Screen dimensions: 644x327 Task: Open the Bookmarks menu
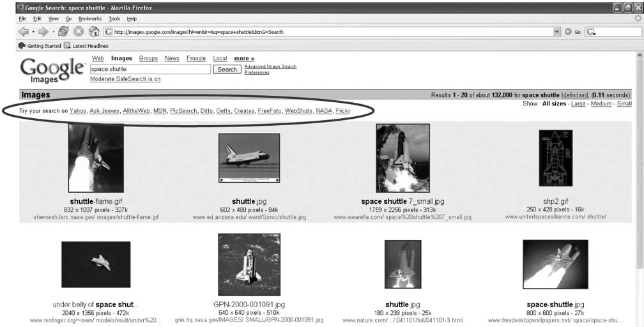point(90,19)
